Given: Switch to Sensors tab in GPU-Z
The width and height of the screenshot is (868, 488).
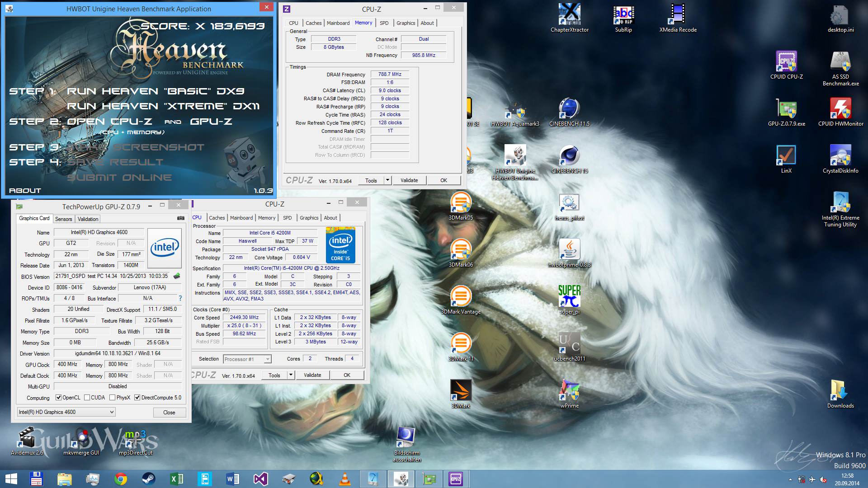Looking at the screenshot, I should click(63, 219).
